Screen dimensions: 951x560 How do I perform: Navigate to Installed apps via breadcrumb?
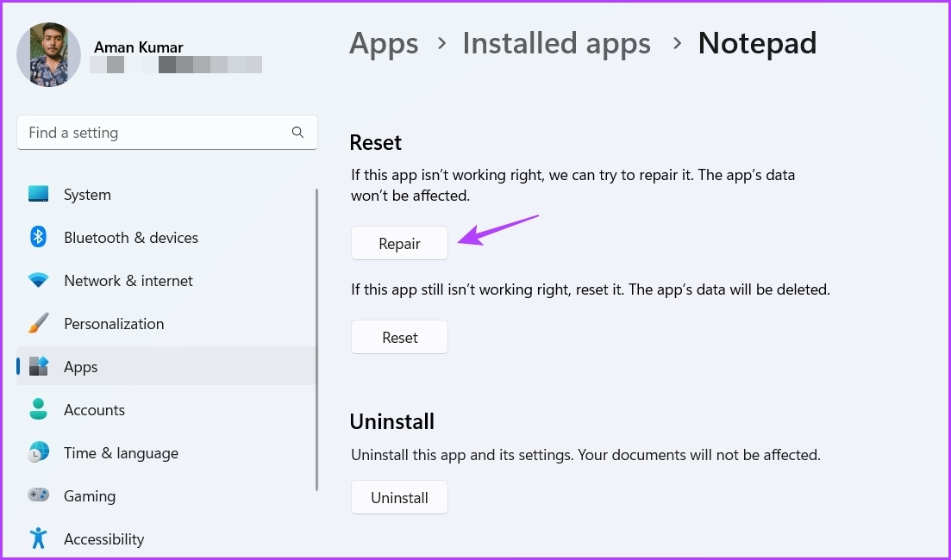(x=556, y=43)
